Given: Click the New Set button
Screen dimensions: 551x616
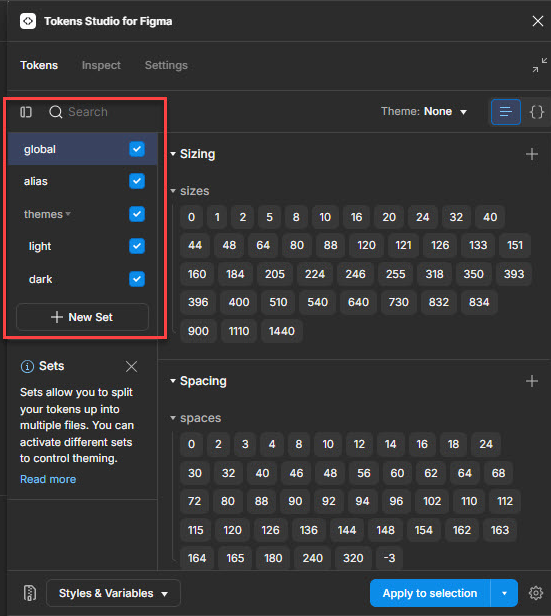Looking at the screenshot, I should [x=82, y=317].
